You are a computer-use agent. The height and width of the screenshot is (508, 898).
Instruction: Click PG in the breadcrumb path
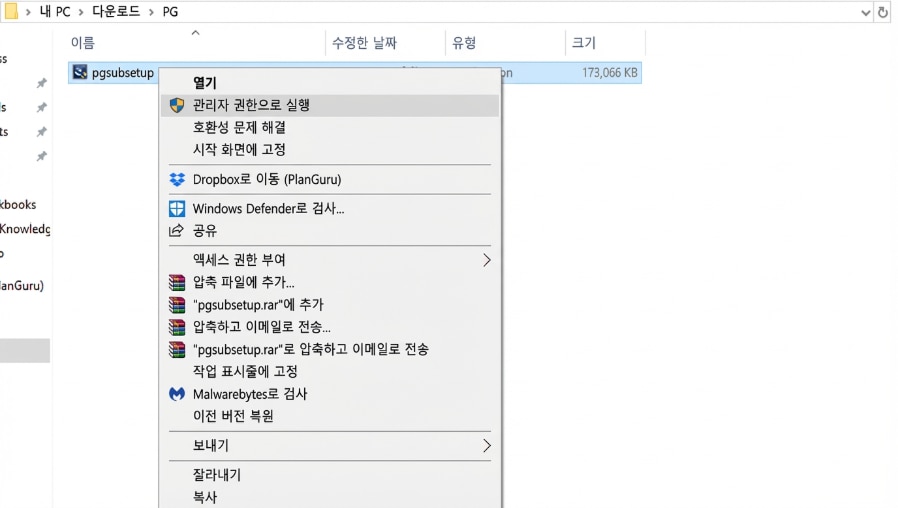pos(170,11)
